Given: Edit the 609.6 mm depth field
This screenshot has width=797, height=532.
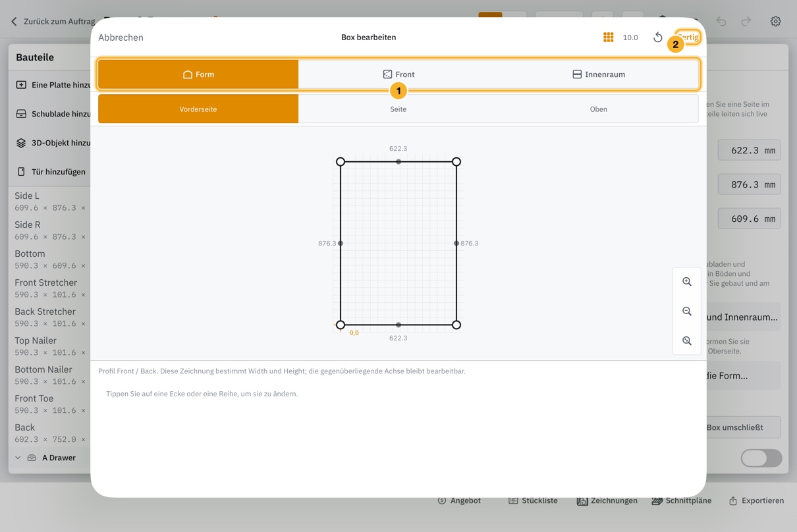Looking at the screenshot, I should pos(750,219).
